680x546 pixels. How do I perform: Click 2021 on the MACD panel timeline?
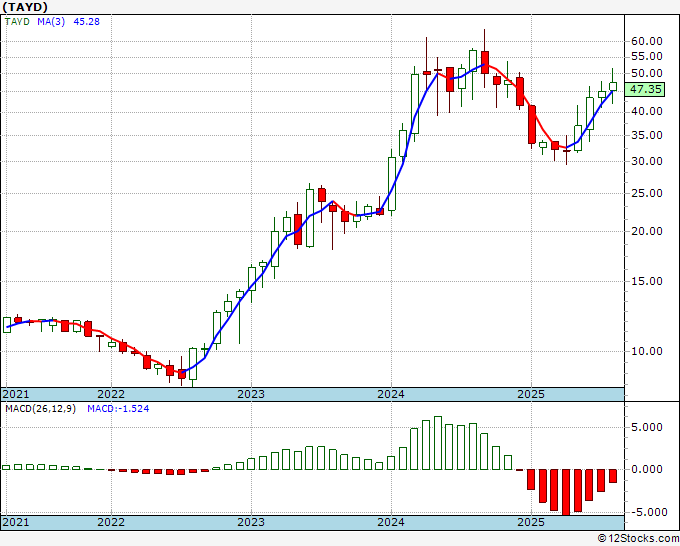[x=16, y=522]
